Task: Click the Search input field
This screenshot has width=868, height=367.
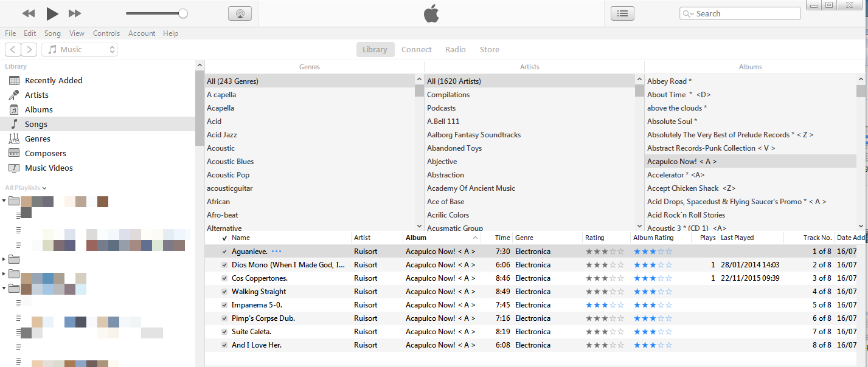Action: (740, 13)
